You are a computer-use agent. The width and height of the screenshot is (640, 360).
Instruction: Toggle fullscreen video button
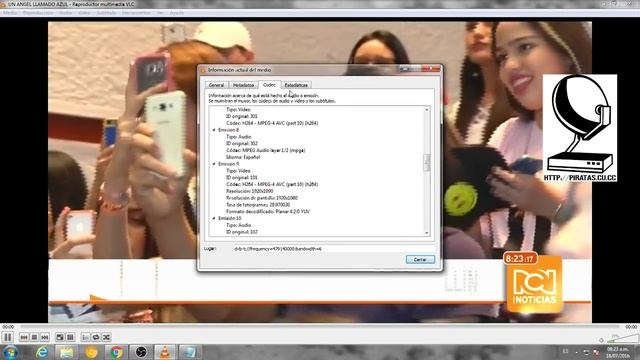pos(60,337)
